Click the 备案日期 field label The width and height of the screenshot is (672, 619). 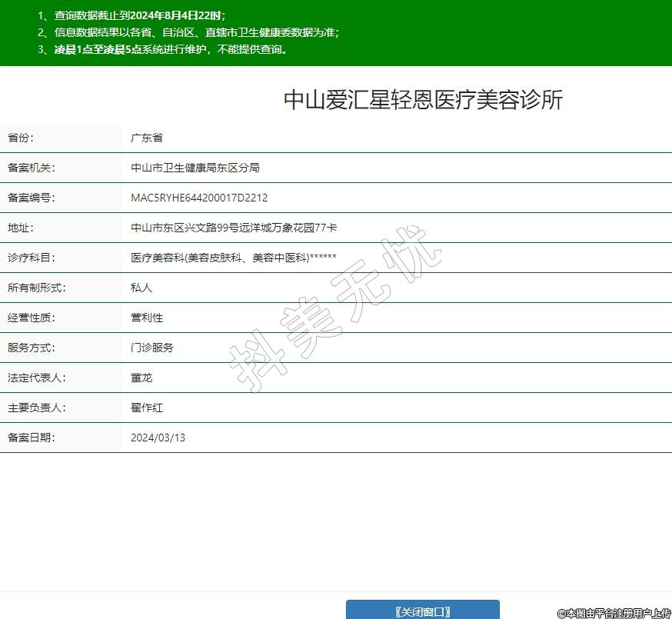(32, 438)
